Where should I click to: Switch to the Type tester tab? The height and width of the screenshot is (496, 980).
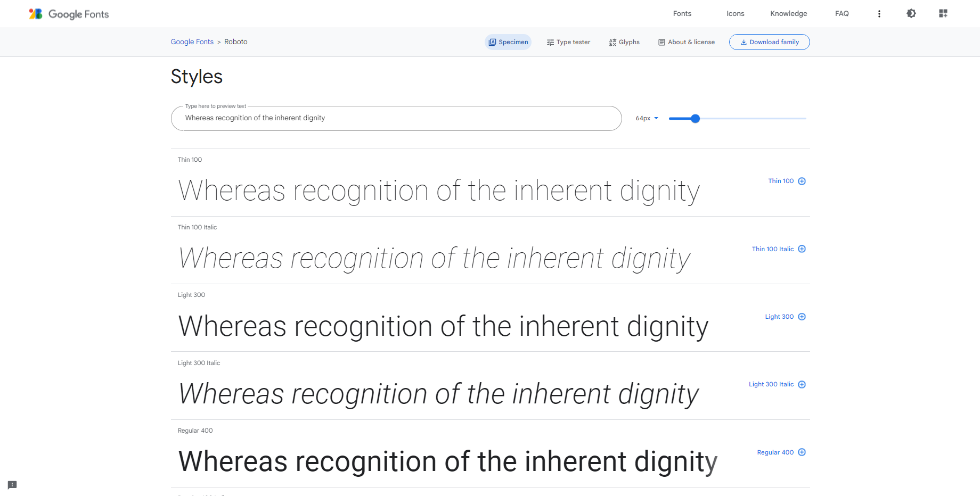point(568,42)
